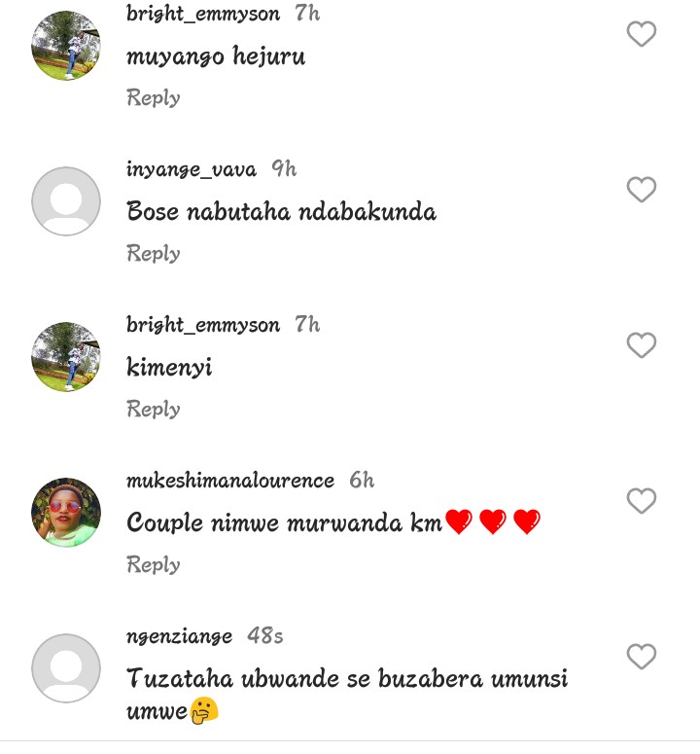The width and height of the screenshot is (700, 754).
Task: Like ngenziange's comment with heart icon
Action: (x=641, y=656)
